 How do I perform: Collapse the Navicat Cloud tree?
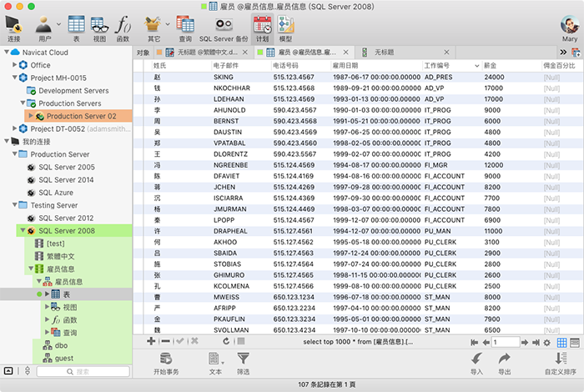[x=7, y=52]
